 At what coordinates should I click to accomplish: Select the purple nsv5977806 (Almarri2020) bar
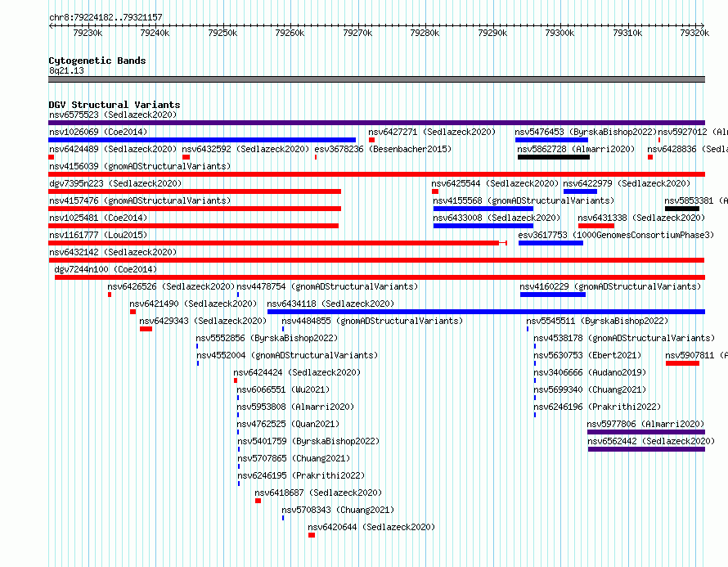pos(646,432)
